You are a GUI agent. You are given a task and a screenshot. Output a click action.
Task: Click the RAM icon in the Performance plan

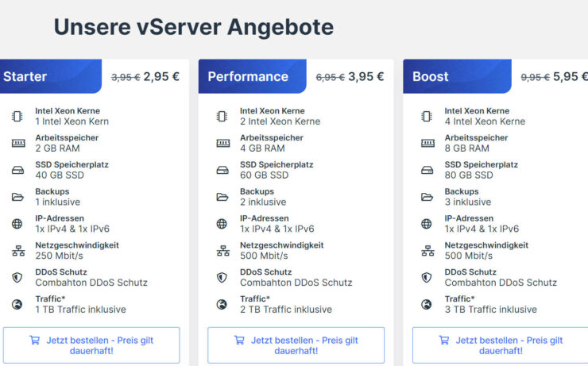(x=222, y=143)
